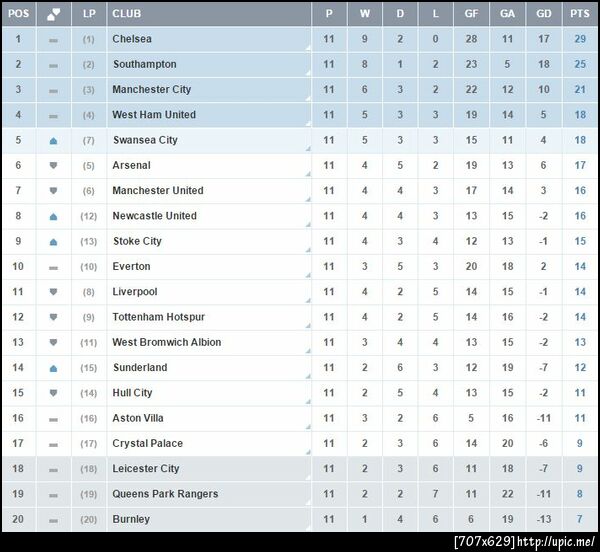
Task: Click Arsenal's grey down-arrow icon
Action: 53,166
